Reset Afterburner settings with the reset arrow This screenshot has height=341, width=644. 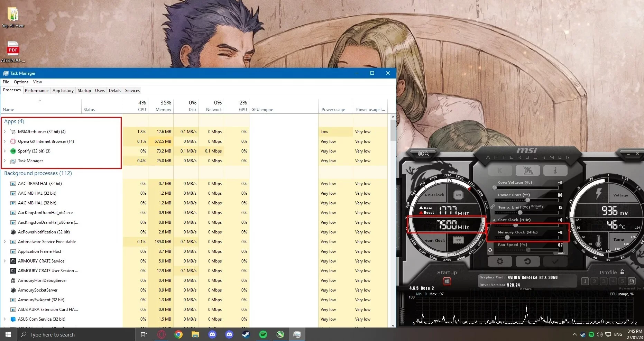pos(527,261)
